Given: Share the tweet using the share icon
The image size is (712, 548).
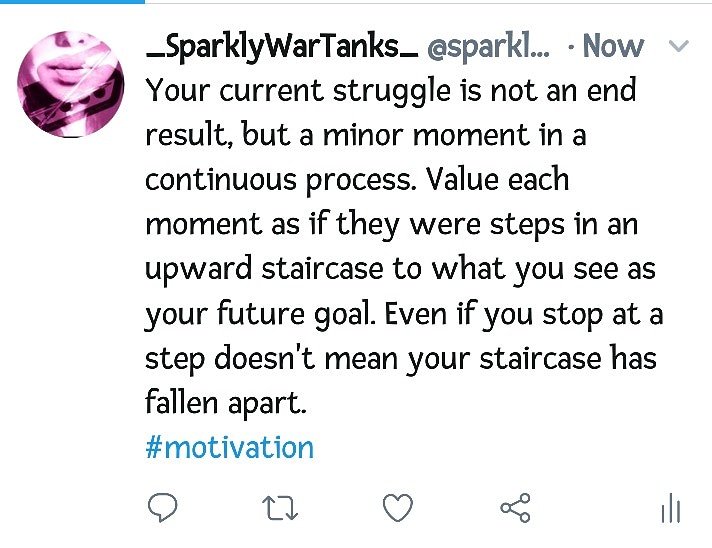Looking at the screenshot, I should tap(516, 509).
